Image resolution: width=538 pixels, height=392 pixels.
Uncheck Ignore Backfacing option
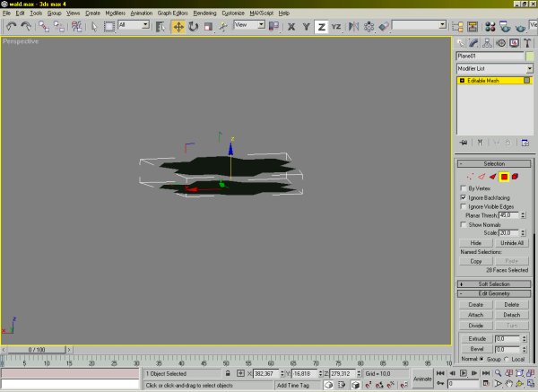coord(463,197)
